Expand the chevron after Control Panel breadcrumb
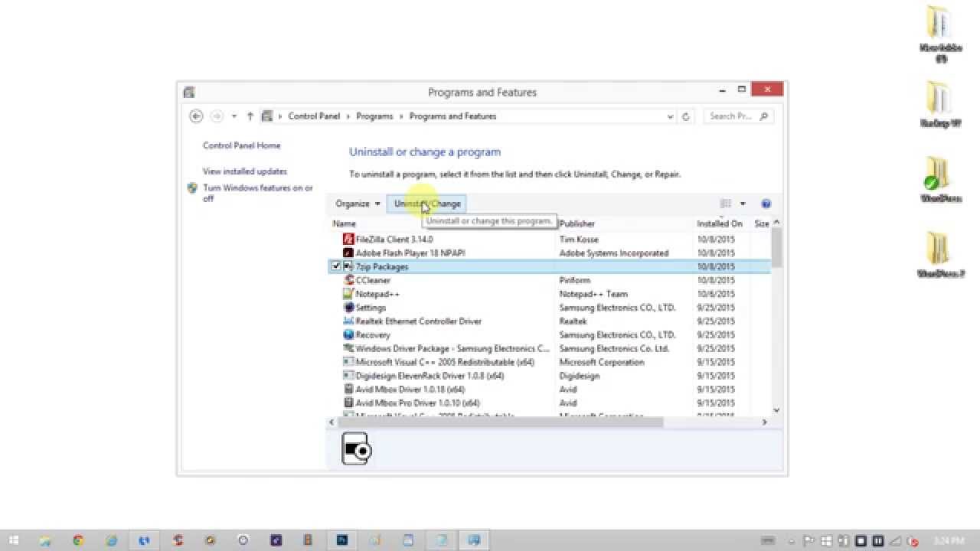 coord(348,116)
